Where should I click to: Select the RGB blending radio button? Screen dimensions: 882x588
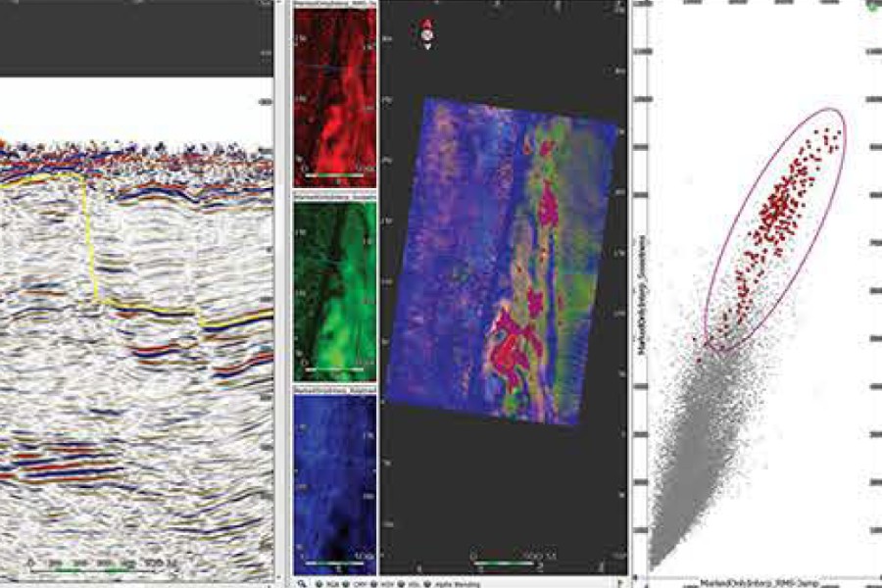(321, 582)
